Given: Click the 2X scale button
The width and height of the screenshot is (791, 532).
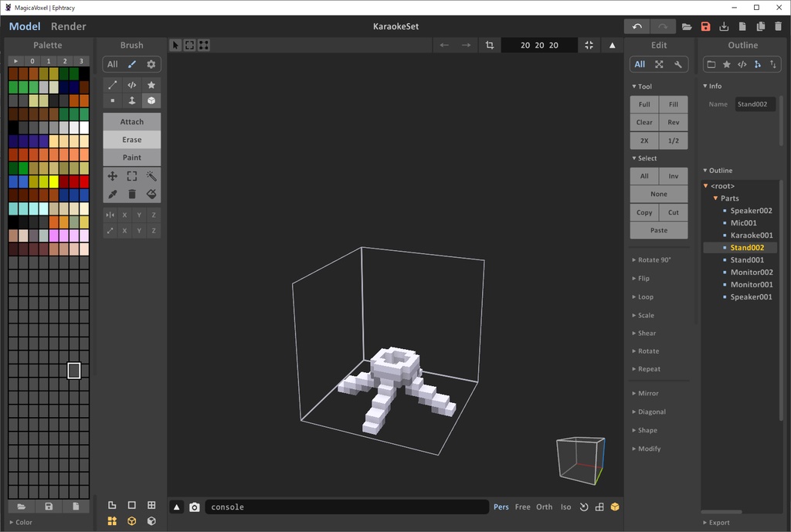Looking at the screenshot, I should (x=644, y=141).
